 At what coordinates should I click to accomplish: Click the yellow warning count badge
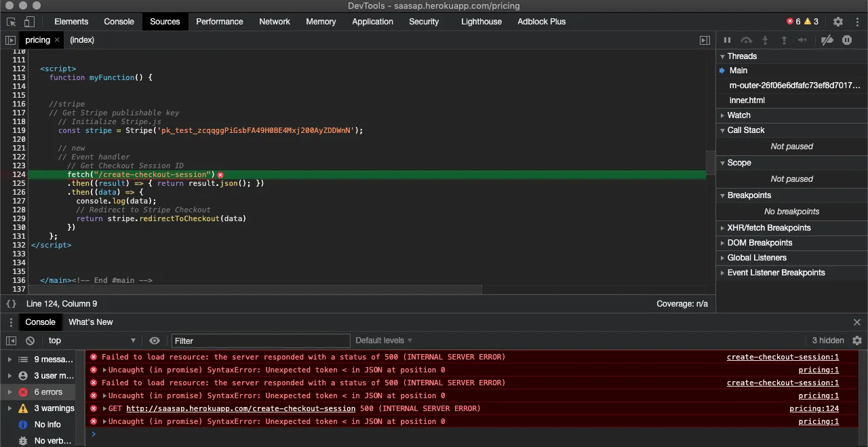point(811,22)
